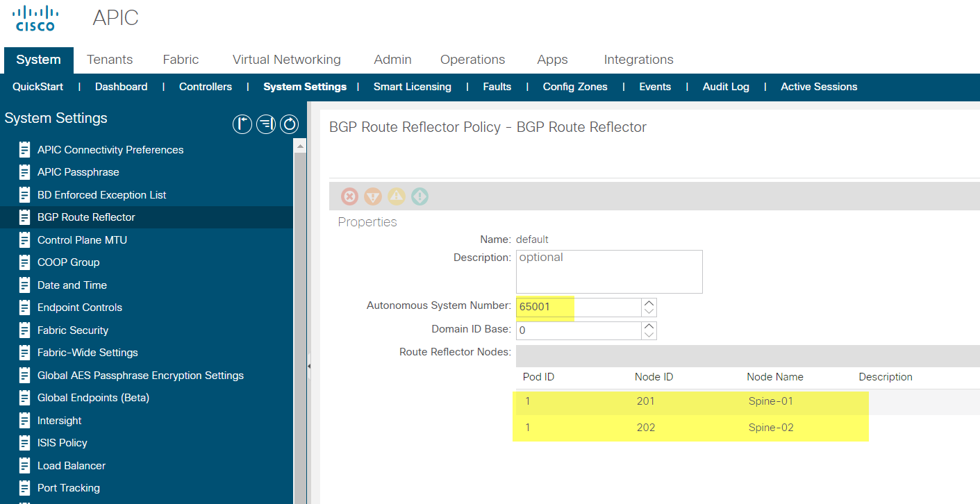Screen dimensions: 980x504
Task: Open the System tab
Action: coord(38,60)
